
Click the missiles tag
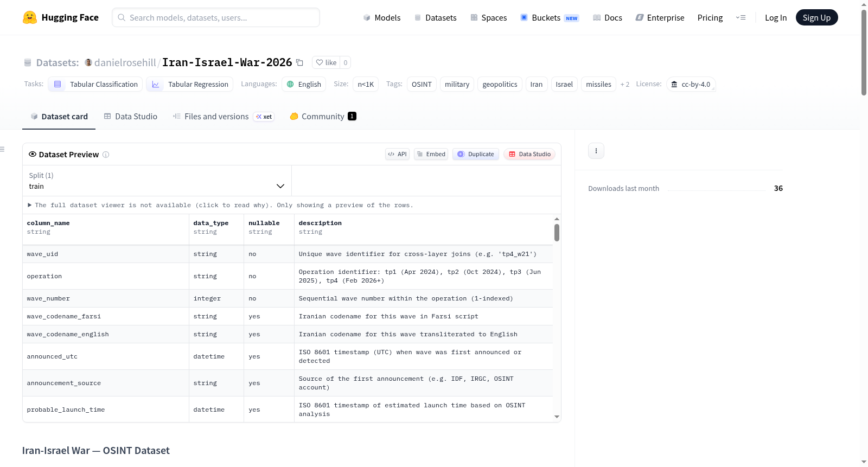(x=599, y=84)
